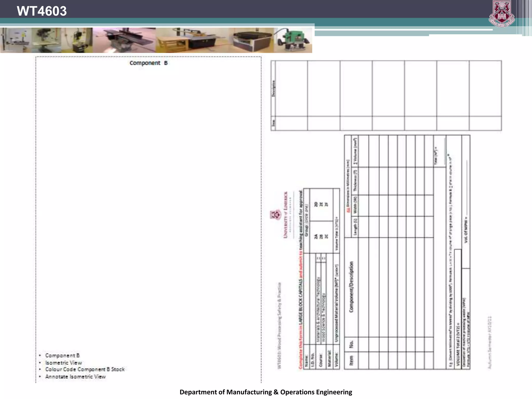This screenshot has height=399, width=532.
Task: Click Department of Manufacturing & Operations Engineering footer
Action: pyautogui.click(x=266, y=392)
